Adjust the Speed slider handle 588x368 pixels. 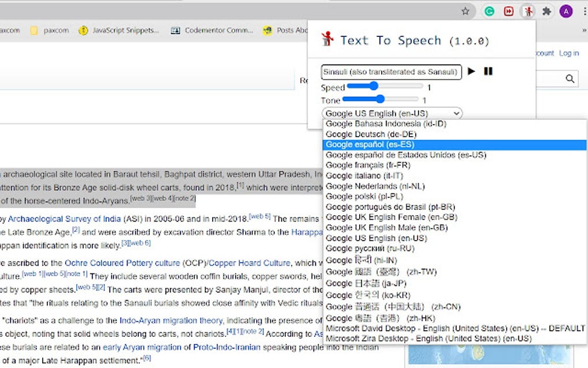[x=374, y=86]
